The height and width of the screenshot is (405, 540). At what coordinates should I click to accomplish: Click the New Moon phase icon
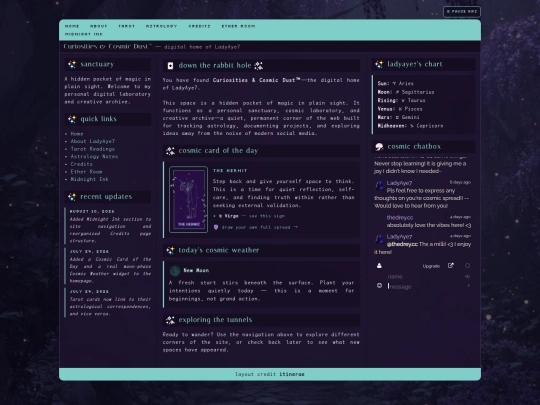coord(175,271)
